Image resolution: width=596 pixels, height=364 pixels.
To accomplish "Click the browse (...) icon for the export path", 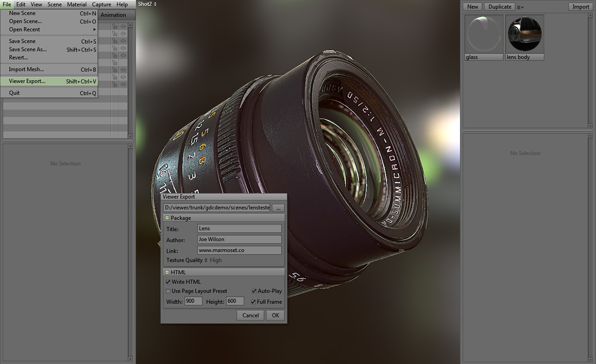I will point(278,208).
